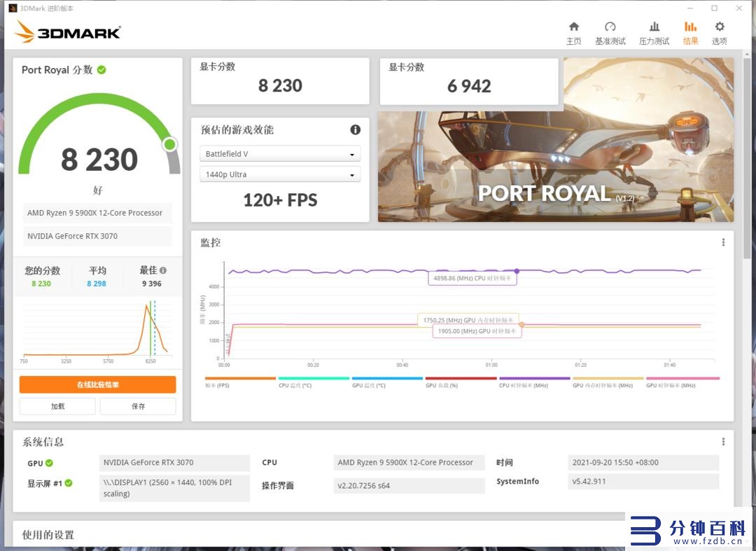The image size is (756, 551).
Task: Toggle the FPS legend in monitoring chart
Action: click(240, 382)
